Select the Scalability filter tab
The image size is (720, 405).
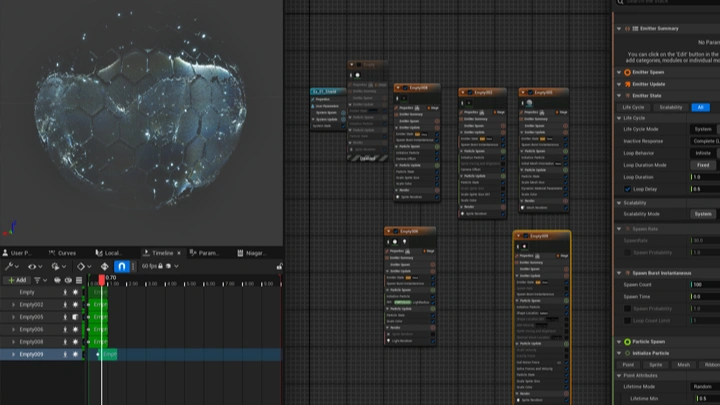point(670,107)
